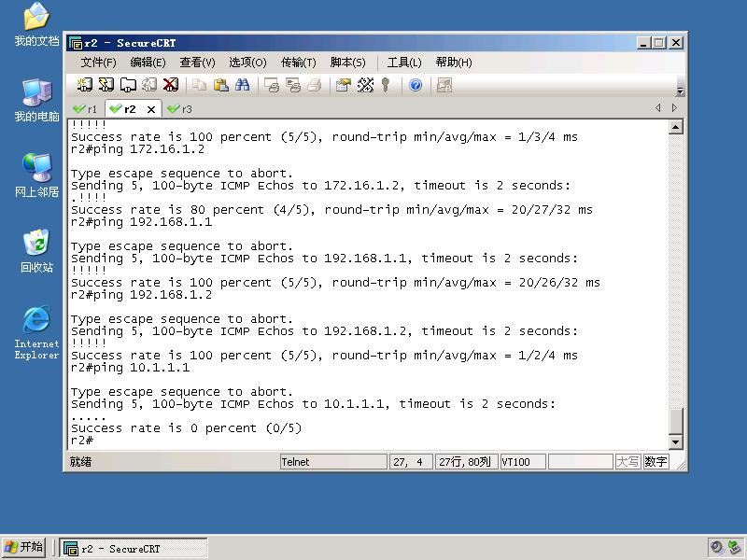Click the system tray volume icon
The width and height of the screenshot is (747, 560).
click(x=716, y=547)
